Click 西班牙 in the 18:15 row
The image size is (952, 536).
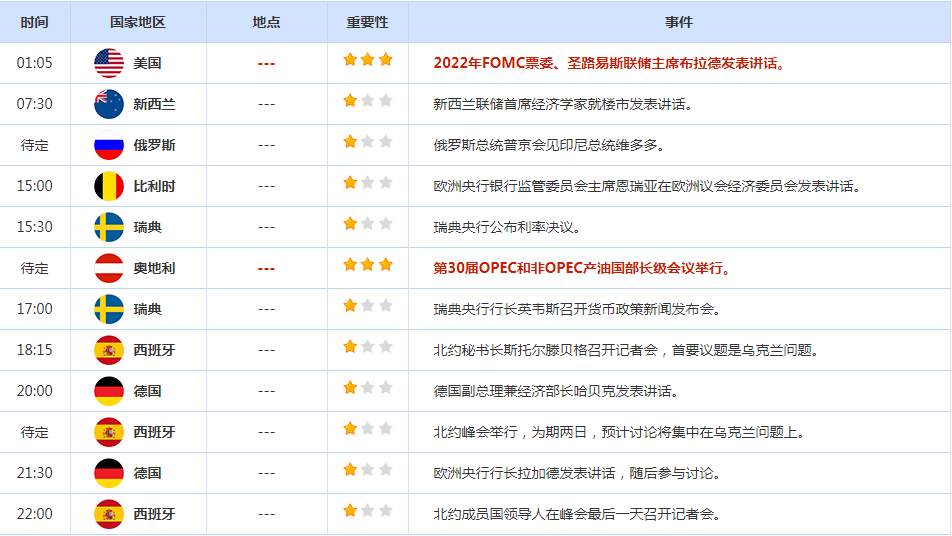pos(154,350)
